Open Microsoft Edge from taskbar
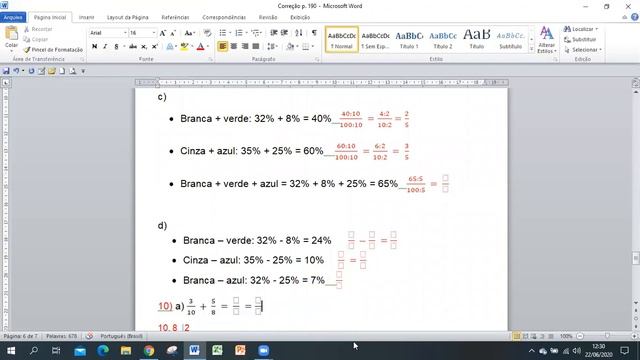640x360 pixels. tap(103, 351)
